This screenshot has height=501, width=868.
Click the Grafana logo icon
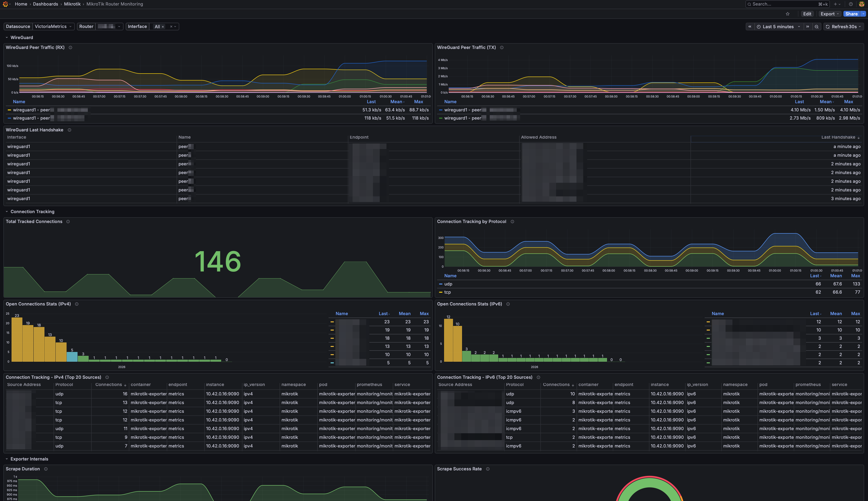click(5, 4)
